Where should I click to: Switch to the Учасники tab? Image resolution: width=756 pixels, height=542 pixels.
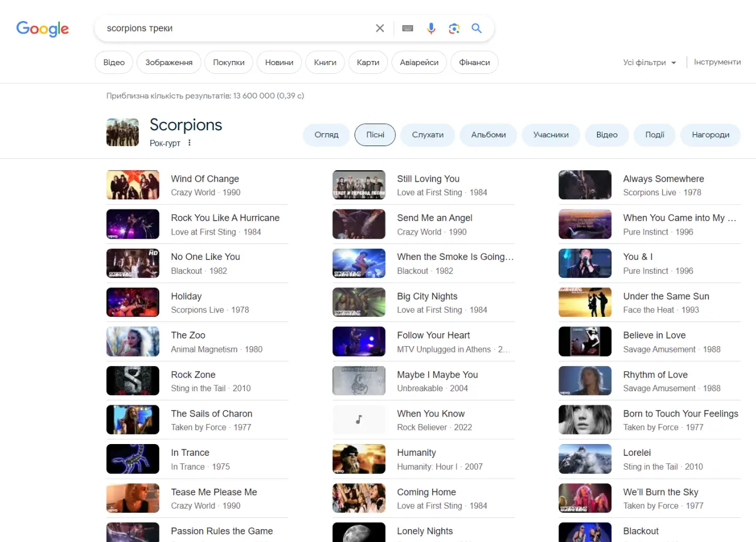click(551, 135)
